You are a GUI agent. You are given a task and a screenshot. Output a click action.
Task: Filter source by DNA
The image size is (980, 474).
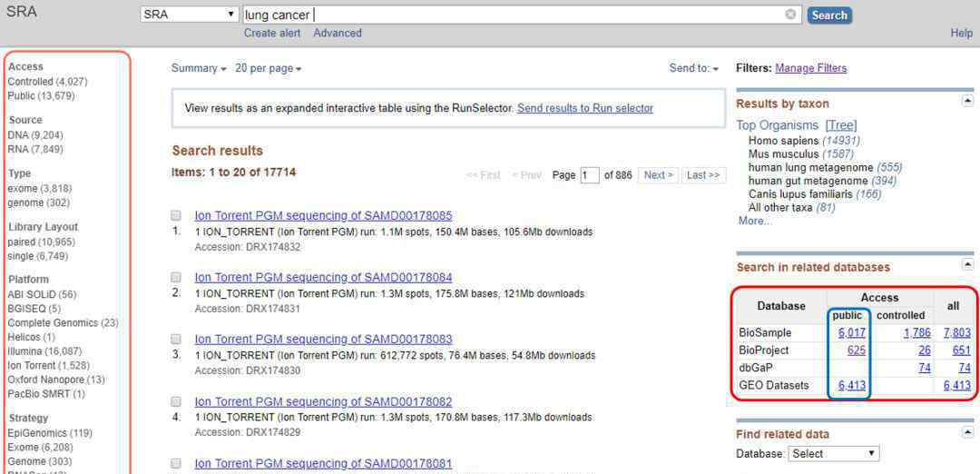coord(35,134)
